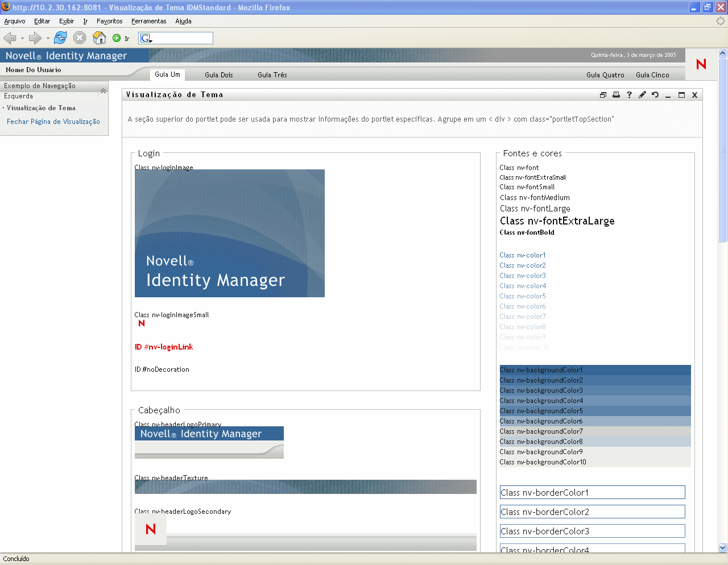Reload the page with the refresh icon
This screenshot has height=565, width=728.
tap(60, 38)
